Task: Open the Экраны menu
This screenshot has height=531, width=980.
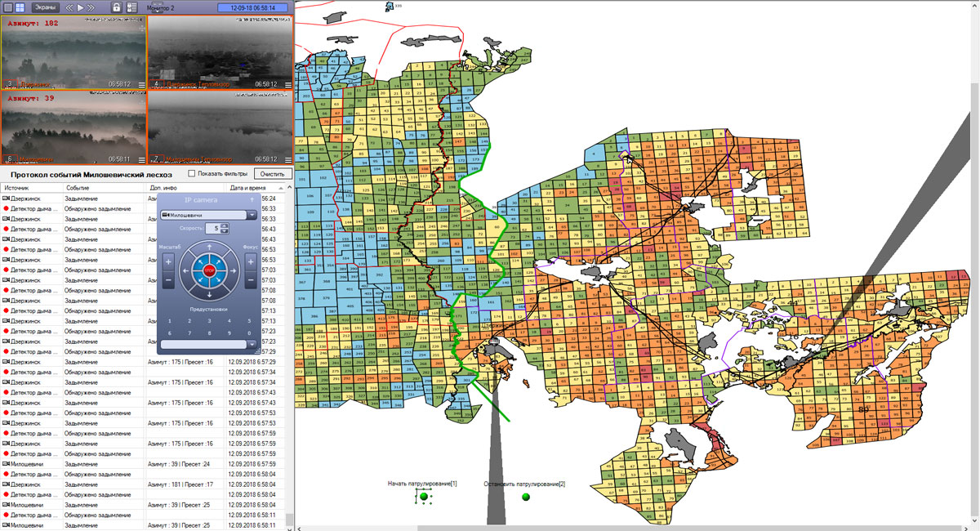Action: 46,7
